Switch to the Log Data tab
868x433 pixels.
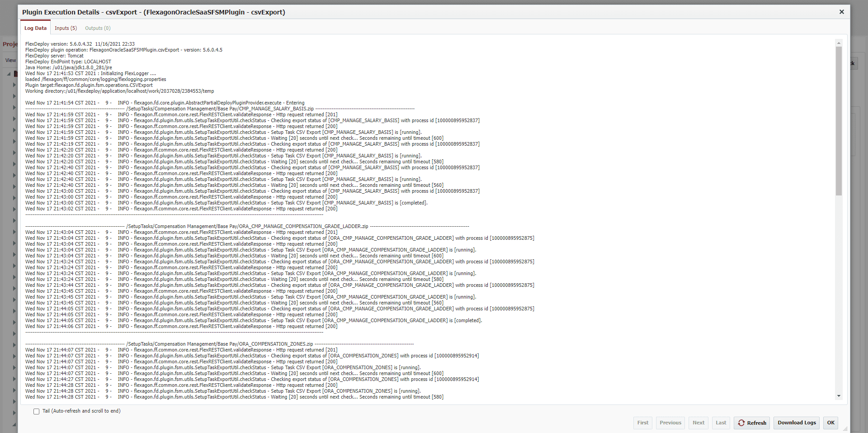tap(35, 28)
